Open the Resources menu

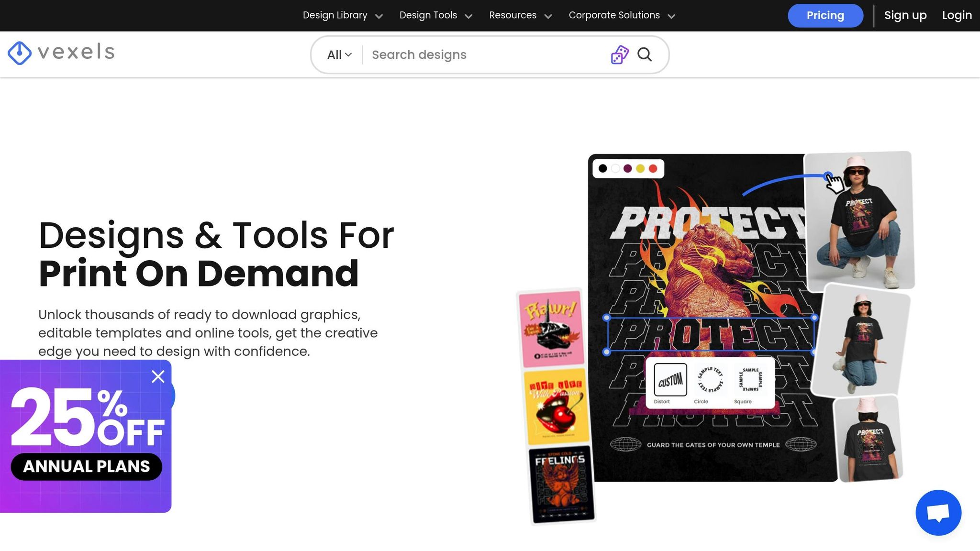click(520, 15)
